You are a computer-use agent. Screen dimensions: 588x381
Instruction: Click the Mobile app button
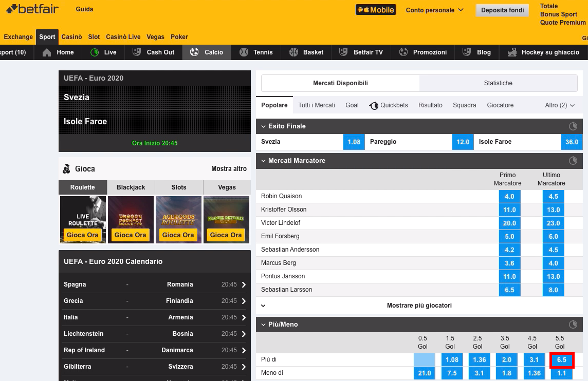point(376,10)
